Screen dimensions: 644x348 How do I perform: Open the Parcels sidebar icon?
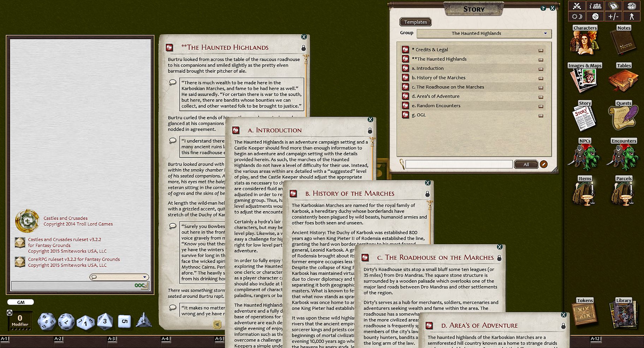624,191
